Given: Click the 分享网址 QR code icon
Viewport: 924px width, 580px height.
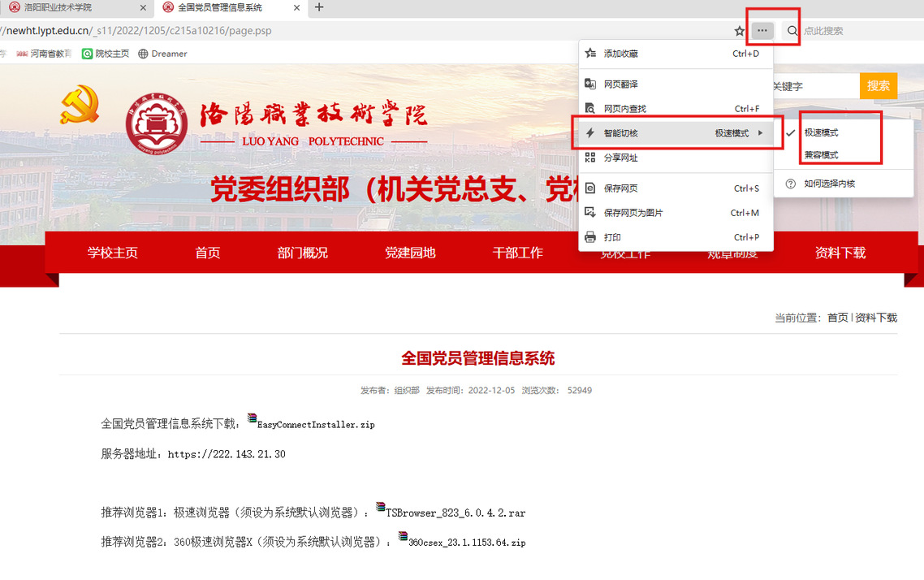Looking at the screenshot, I should coord(590,158).
